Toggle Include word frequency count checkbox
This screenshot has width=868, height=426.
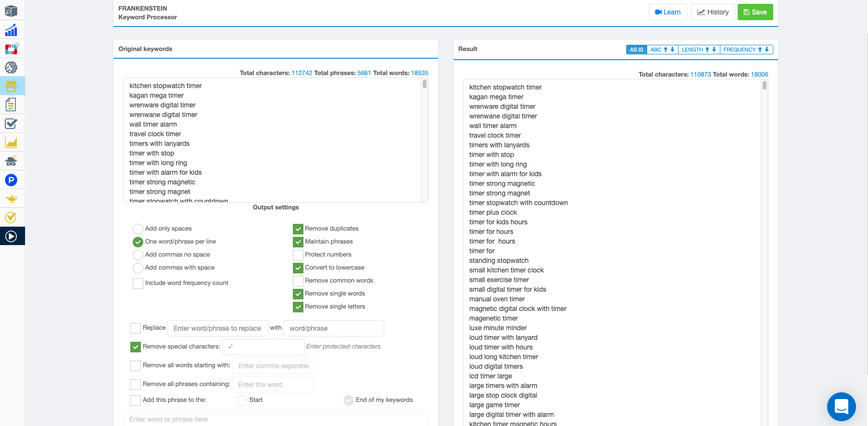tap(138, 283)
